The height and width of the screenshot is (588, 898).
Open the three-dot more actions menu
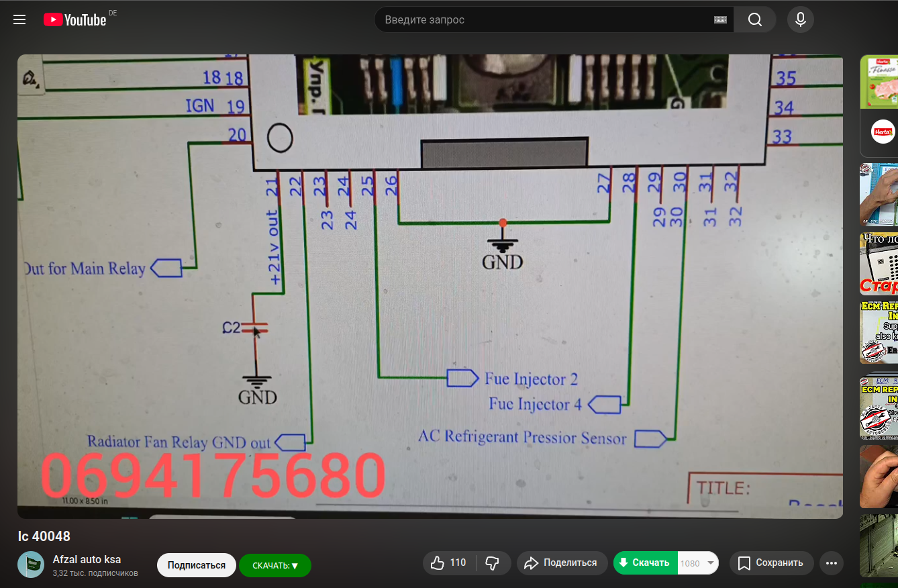pyautogui.click(x=832, y=563)
